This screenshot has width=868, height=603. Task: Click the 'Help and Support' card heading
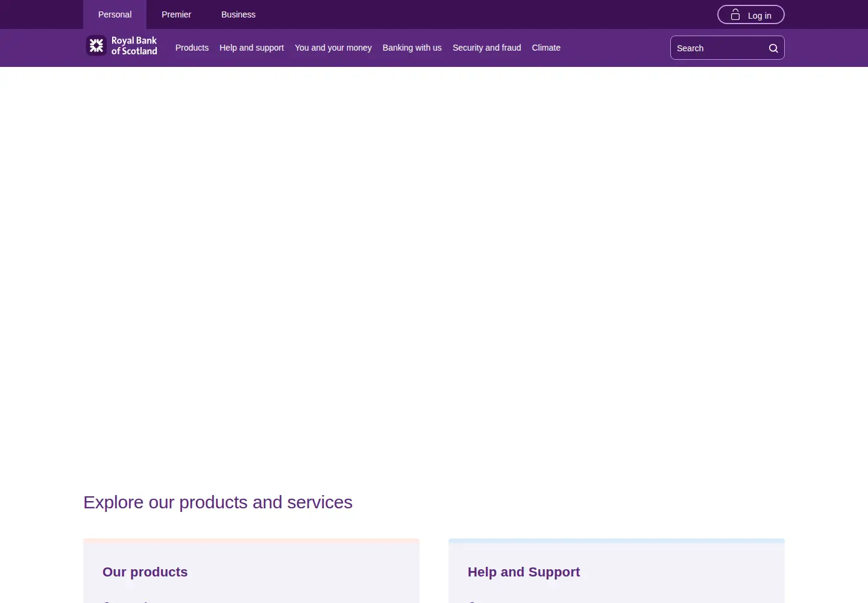(x=524, y=572)
